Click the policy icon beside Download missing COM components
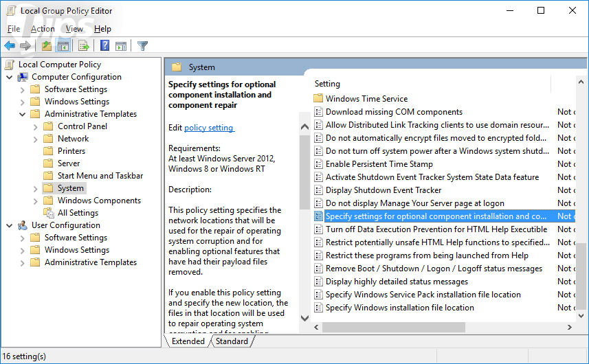Viewport: 589px width, 364px height. click(x=318, y=112)
